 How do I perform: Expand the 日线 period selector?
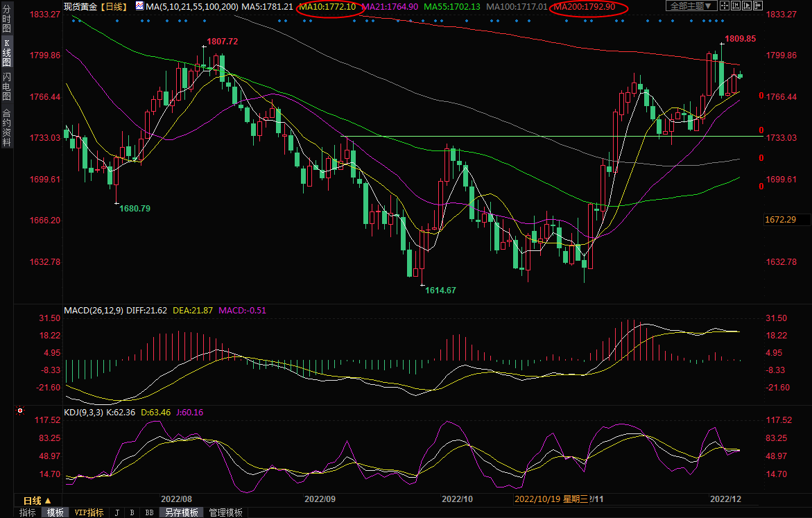pos(38,501)
